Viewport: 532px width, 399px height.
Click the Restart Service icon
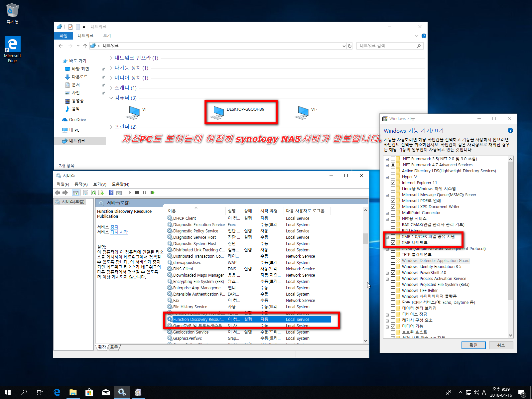click(152, 193)
